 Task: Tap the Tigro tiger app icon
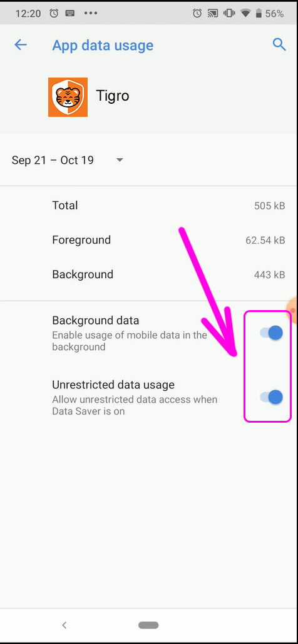pos(68,97)
